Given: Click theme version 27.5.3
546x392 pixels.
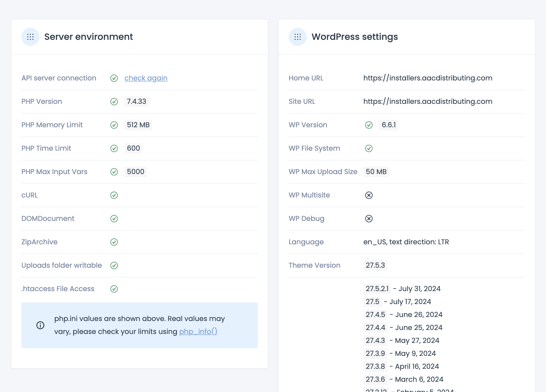Looking at the screenshot, I should click(x=375, y=265).
